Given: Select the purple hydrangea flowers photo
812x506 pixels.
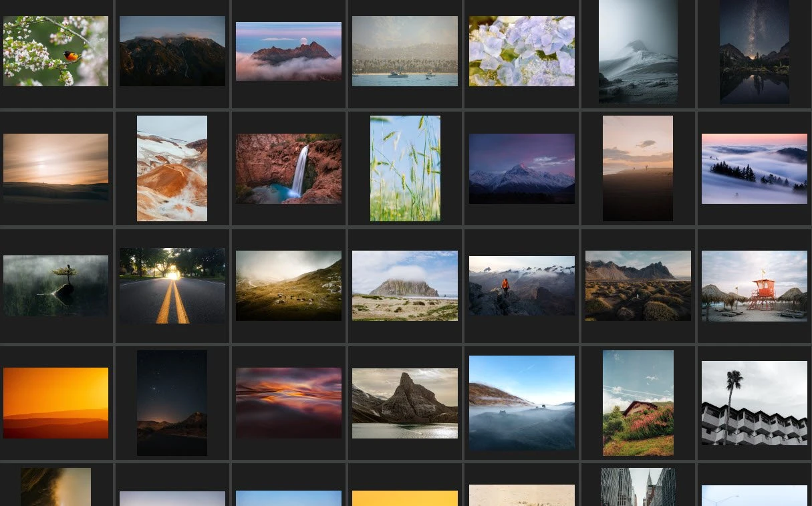Looking at the screenshot, I should (521, 51).
